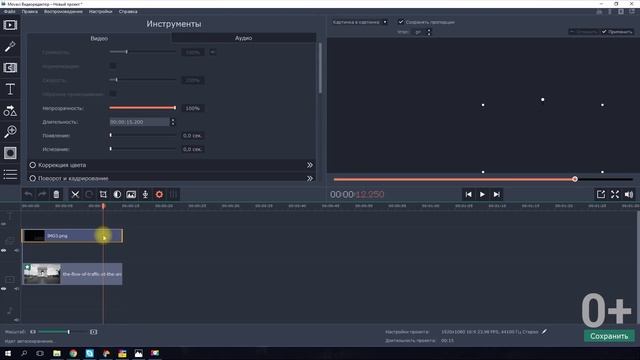Click the Непрозрачность opacity slider

(x=142, y=108)
